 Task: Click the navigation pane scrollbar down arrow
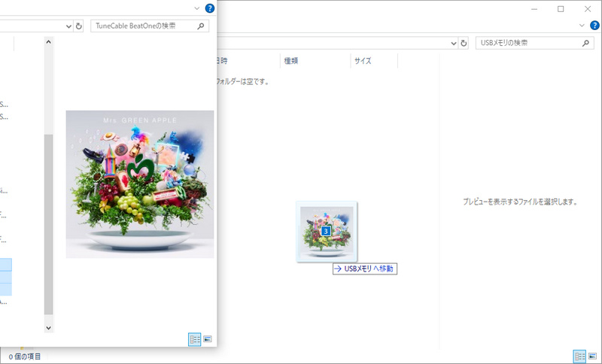(48, 328)
